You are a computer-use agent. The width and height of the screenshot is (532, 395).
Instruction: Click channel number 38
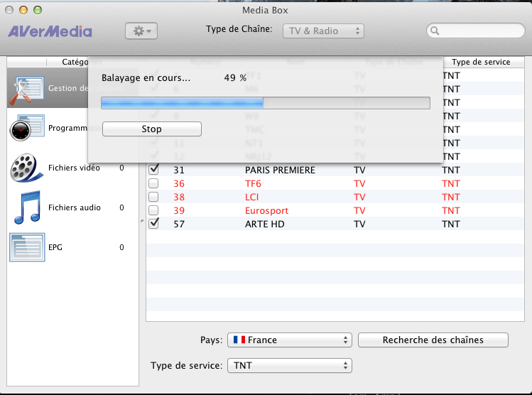point(179,197)
